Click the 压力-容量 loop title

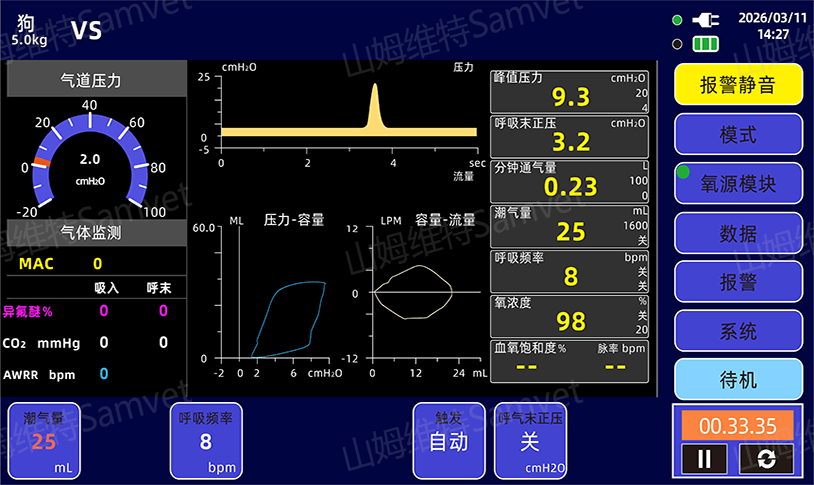[x=294, y=220]
